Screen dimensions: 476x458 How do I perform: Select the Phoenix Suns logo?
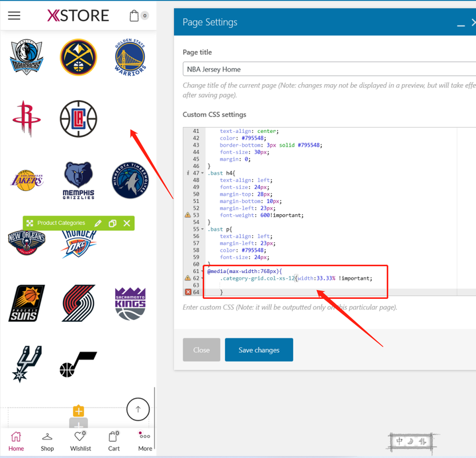click(x=27, y=303)
